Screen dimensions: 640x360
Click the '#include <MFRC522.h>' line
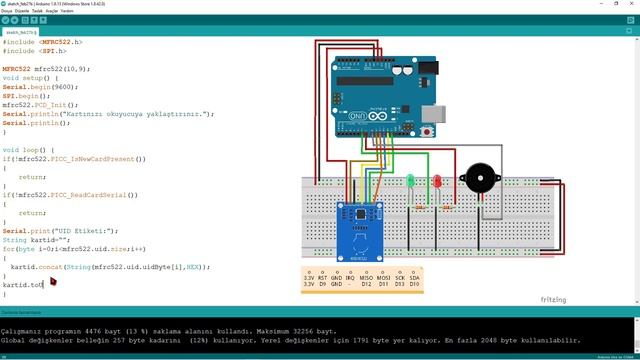[x=42, y=42]
